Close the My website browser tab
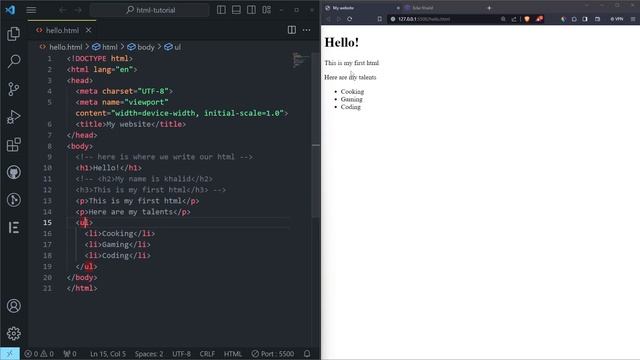640x360 pixels. [398, 8]
